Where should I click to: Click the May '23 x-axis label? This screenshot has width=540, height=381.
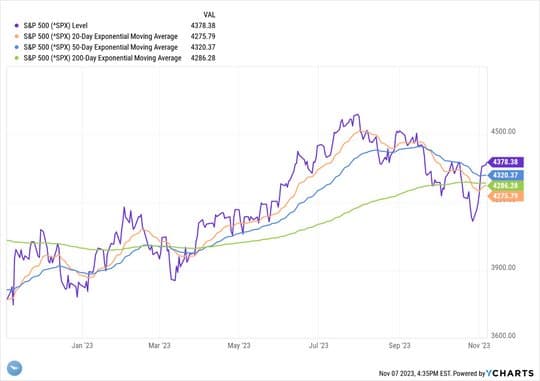point(239,345)
